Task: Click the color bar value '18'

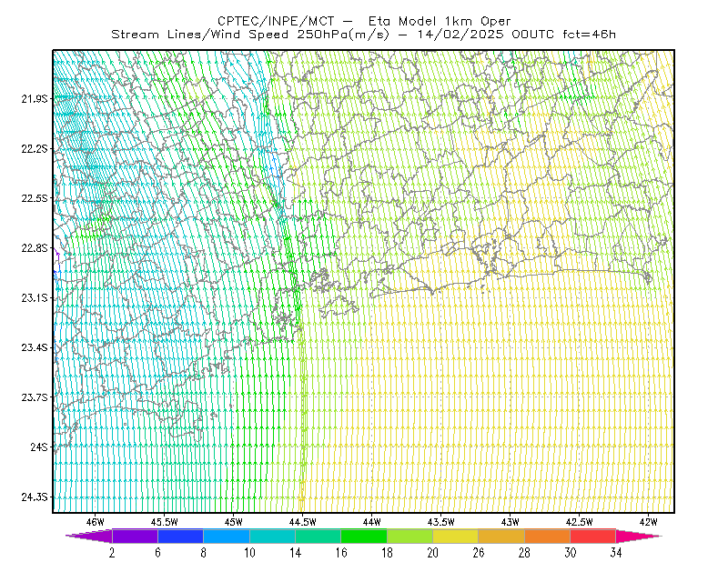Action: [387, 553]
